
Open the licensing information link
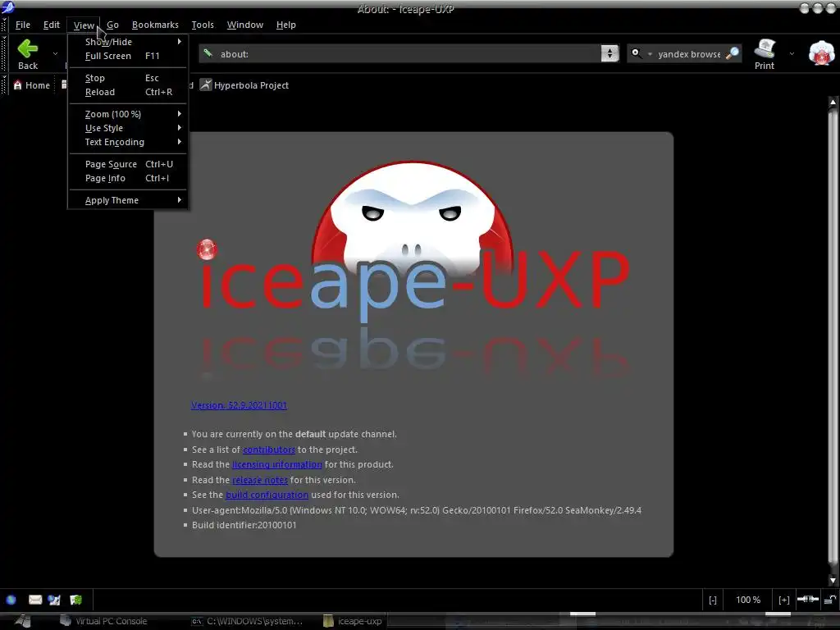[277, 464]
